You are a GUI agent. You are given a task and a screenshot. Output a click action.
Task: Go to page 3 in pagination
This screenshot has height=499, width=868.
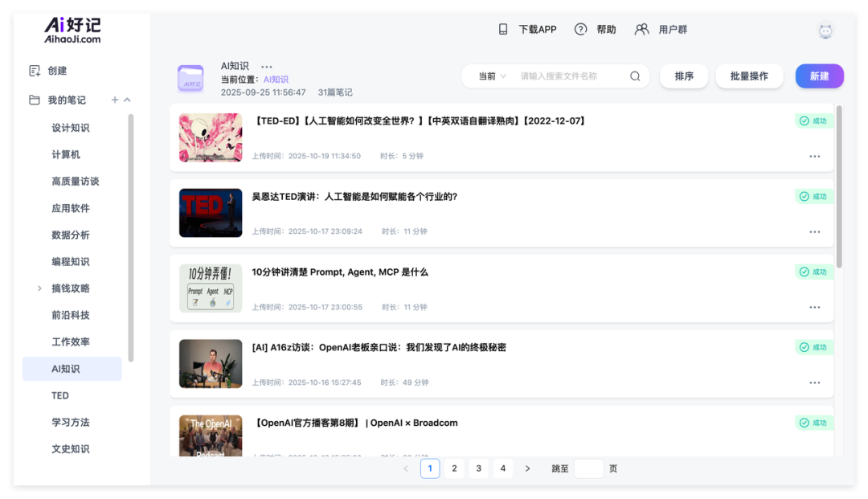pos(478,468)
